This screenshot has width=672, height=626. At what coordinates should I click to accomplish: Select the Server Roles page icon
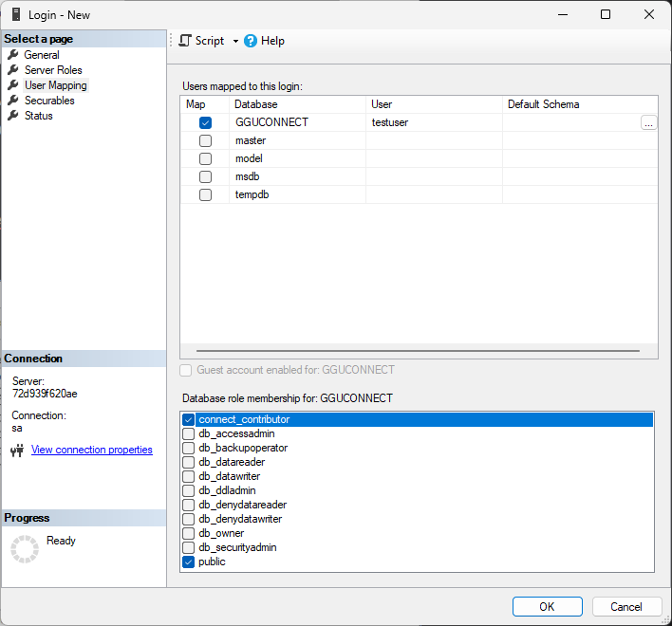point(13,70)
